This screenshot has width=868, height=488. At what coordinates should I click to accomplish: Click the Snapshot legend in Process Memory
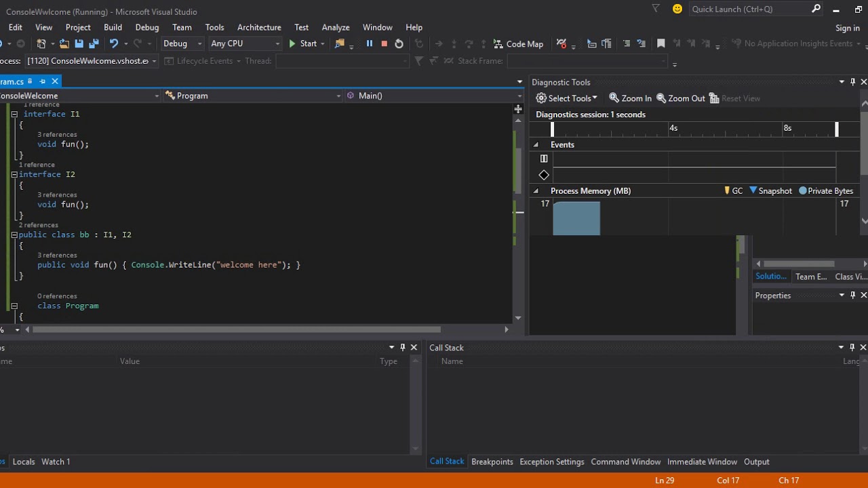point(770,191)
